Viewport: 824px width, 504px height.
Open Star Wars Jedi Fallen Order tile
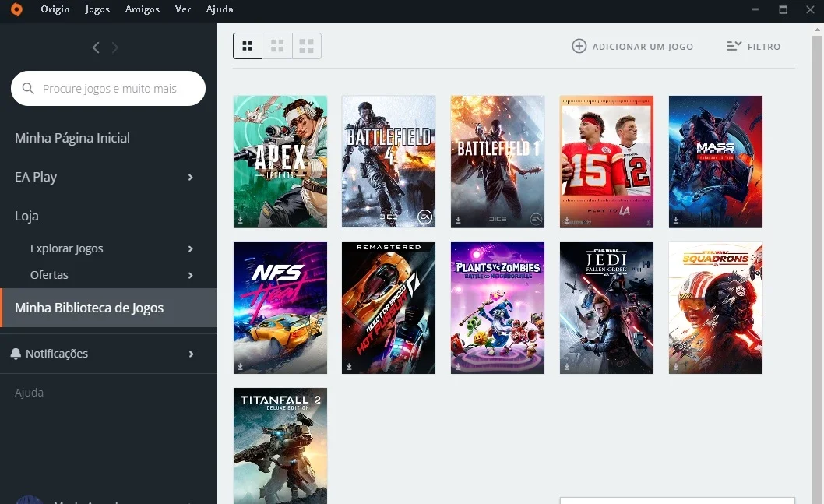(x=607, y=308)
